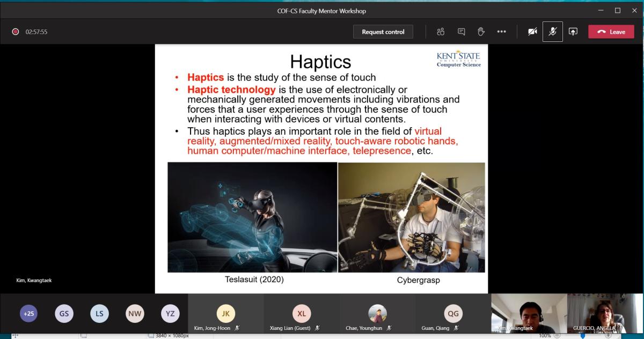644x339 pixels.
Task: Click the Xiang Lian (Guest) tile
Action: click(301, 314)
